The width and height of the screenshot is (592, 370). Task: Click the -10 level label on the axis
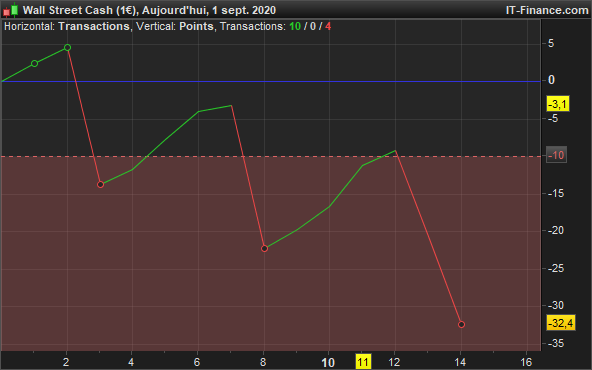tap(556, 155)
